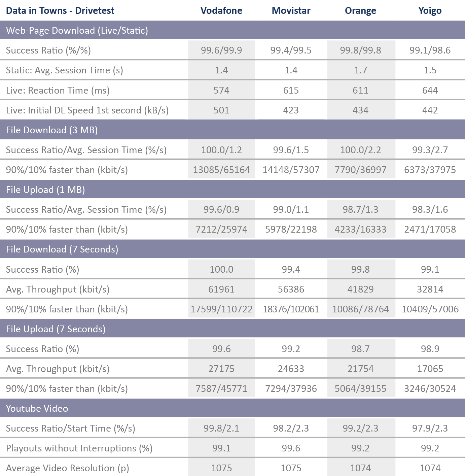
Task: Click Yoigo's 1.5 static session time value
Action: (x=430, y=70)
